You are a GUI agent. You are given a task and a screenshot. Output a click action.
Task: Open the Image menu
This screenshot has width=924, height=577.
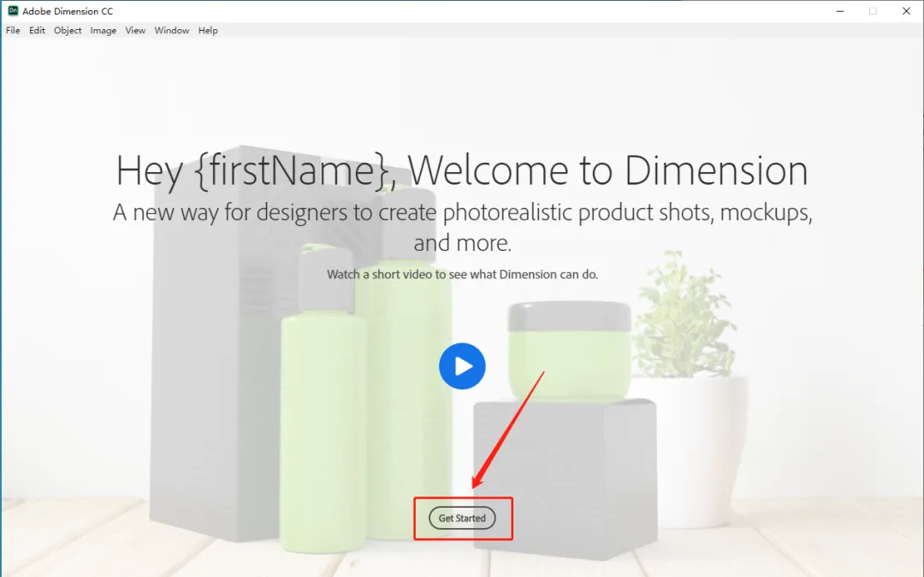[104, 31]
